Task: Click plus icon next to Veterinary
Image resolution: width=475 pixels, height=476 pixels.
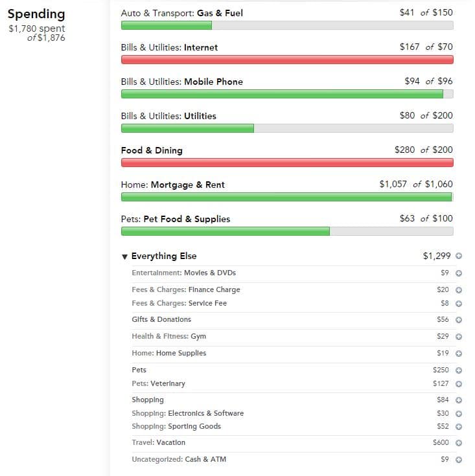Action: click(x=459, y=384)
